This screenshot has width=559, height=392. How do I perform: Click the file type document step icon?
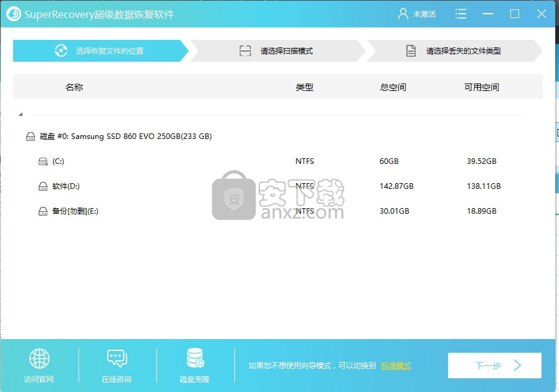click(411, 50)
